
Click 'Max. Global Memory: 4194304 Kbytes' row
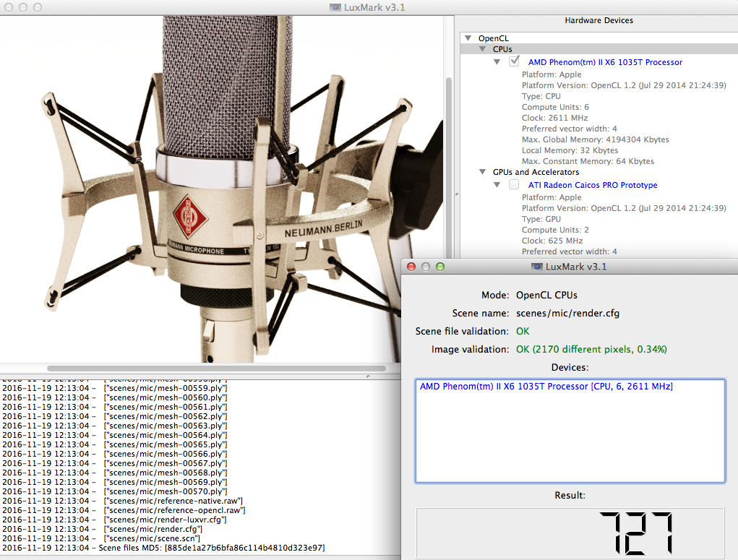click(x=595, y=139)
